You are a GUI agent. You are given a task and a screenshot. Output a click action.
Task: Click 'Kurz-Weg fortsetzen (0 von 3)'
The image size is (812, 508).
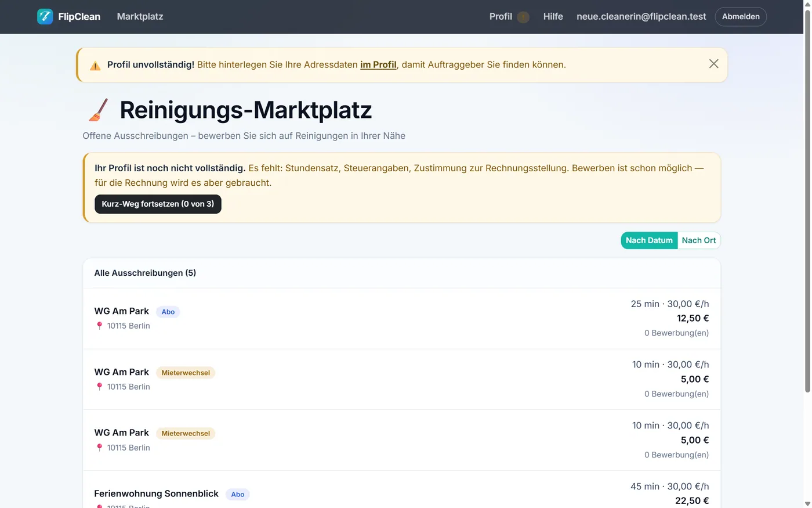158,204
